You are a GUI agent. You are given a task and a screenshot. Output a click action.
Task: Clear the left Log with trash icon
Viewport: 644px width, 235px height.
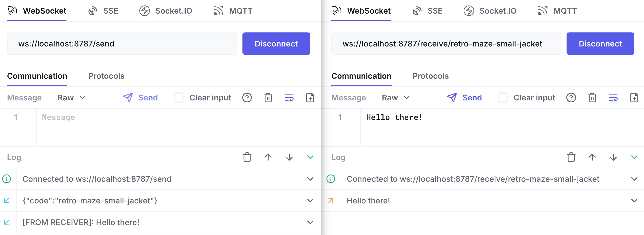(247, 157)
